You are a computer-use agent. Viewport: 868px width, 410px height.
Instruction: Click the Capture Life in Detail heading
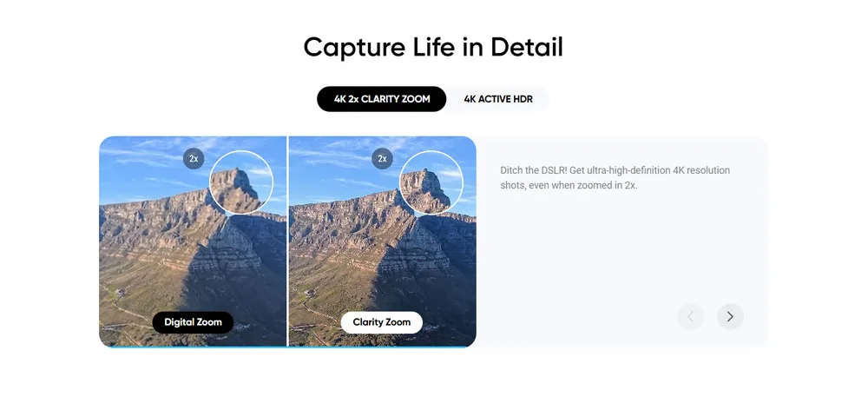coord(433,47)
